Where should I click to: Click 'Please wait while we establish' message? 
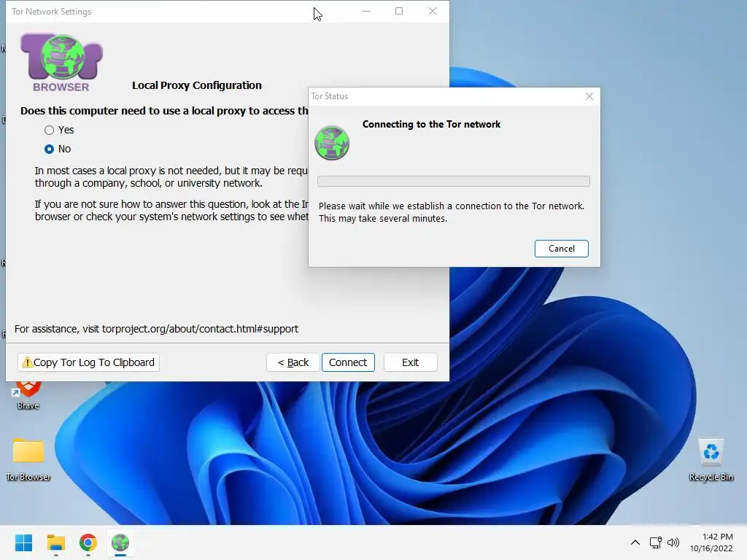coord(451,212)
